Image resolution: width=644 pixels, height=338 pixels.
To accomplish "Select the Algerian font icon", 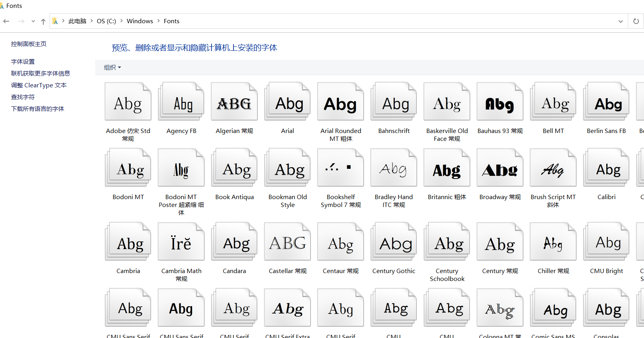I will pyautogui.click(x=234, y=102).
